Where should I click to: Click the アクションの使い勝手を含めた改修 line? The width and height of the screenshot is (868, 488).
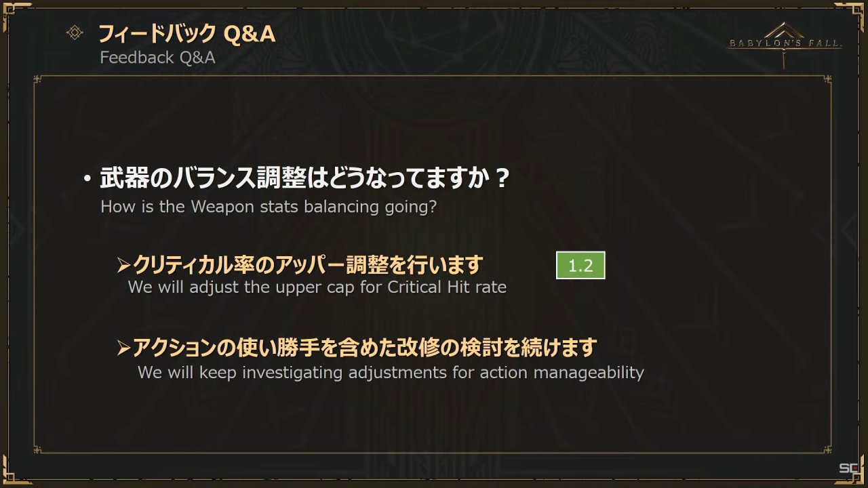tap(364, 348)
